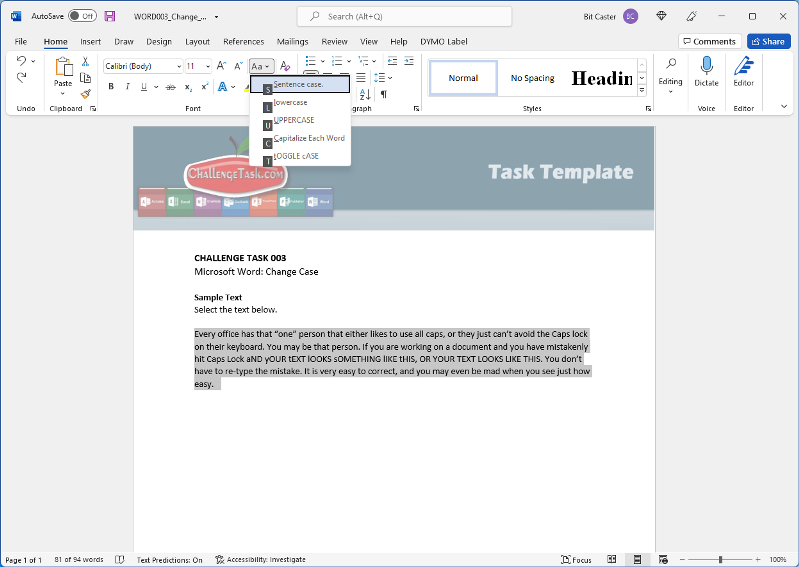The height and width of the screenshot is (567, 799).
Task: Click the Decrease Indent icon
Action: coord(392,62)
